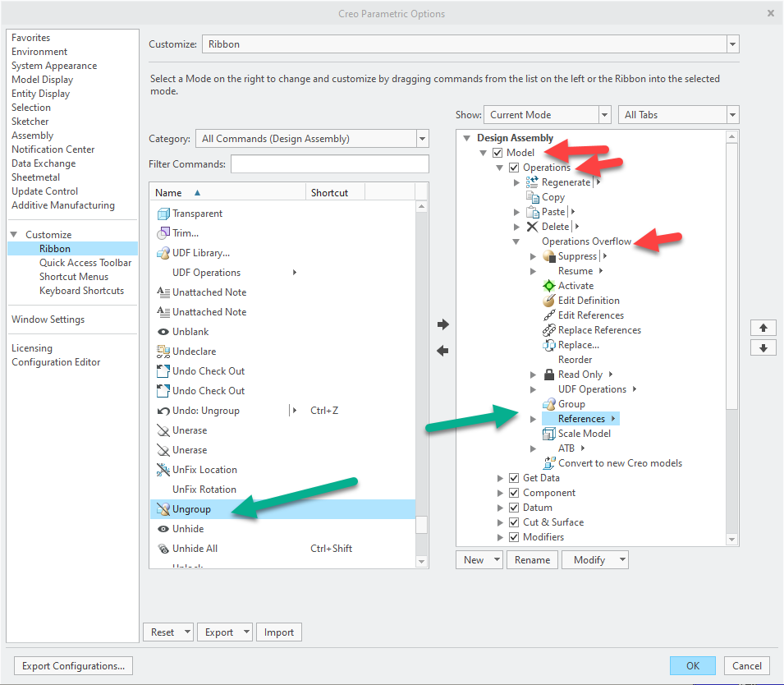Toggle the Cut & Surface checkbox
784x685 pixels.
coord(514,522)
